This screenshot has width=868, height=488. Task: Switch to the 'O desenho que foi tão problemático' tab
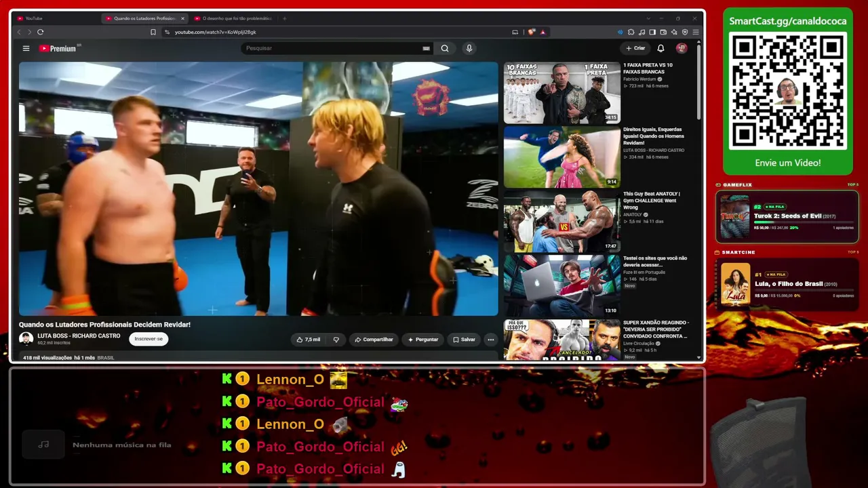(234, 18)
